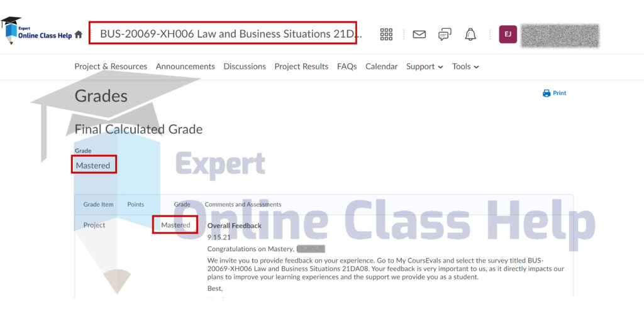Click the Mastered value under Final Calculated Grade
Image resolution: width=644 pixels, height=314 pixels.
[x=93, y=166]
